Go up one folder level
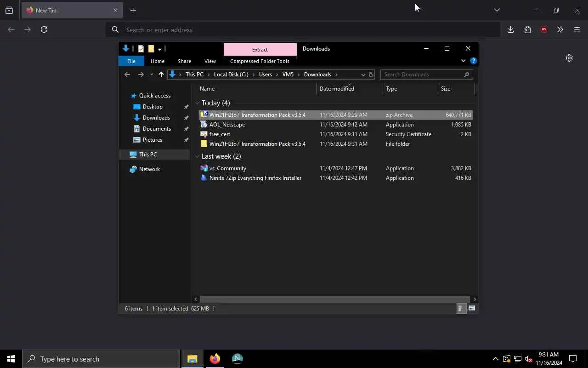The height and width of the screenshot is (368, 588). pos(161,75)
